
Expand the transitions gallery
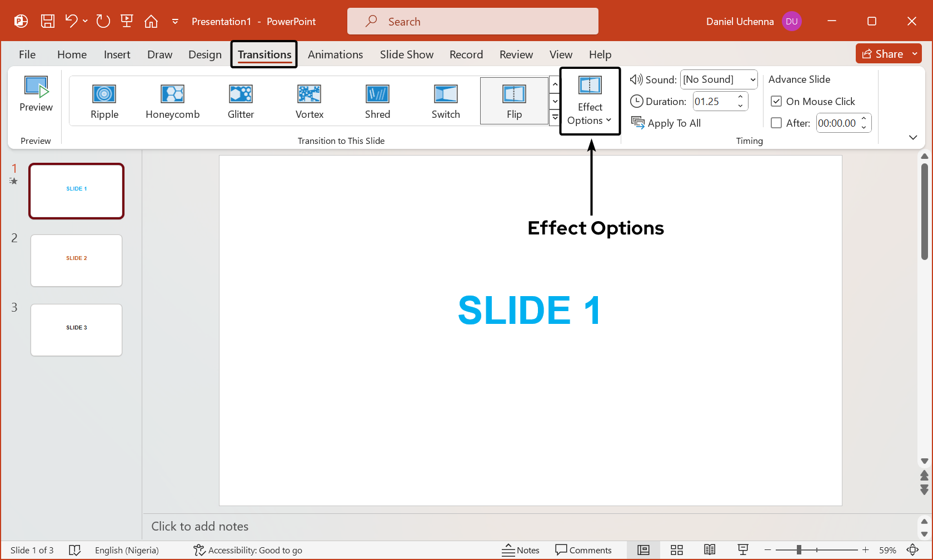click(555, 118)
